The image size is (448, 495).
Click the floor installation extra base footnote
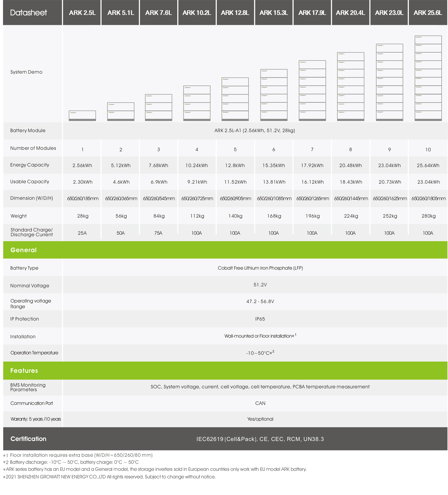(x=78, y=455)
